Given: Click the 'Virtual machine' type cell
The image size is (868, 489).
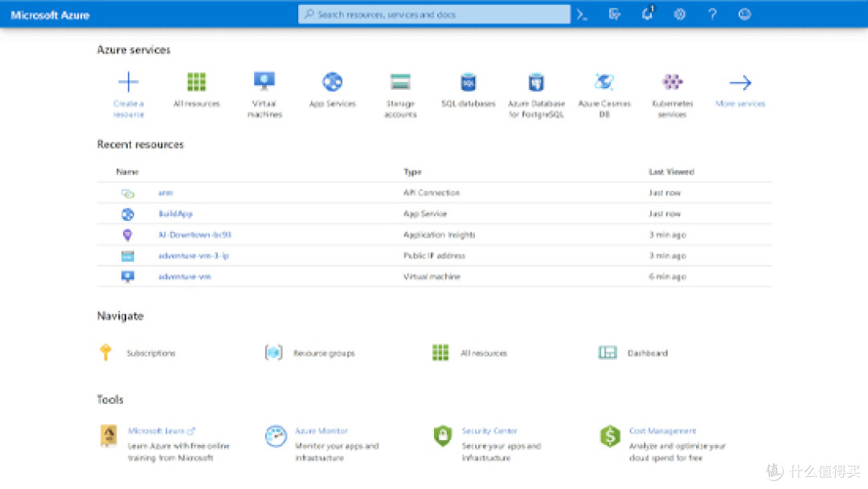Looking at the screenshot, I should pyautogui.click(x=432, y=276).
